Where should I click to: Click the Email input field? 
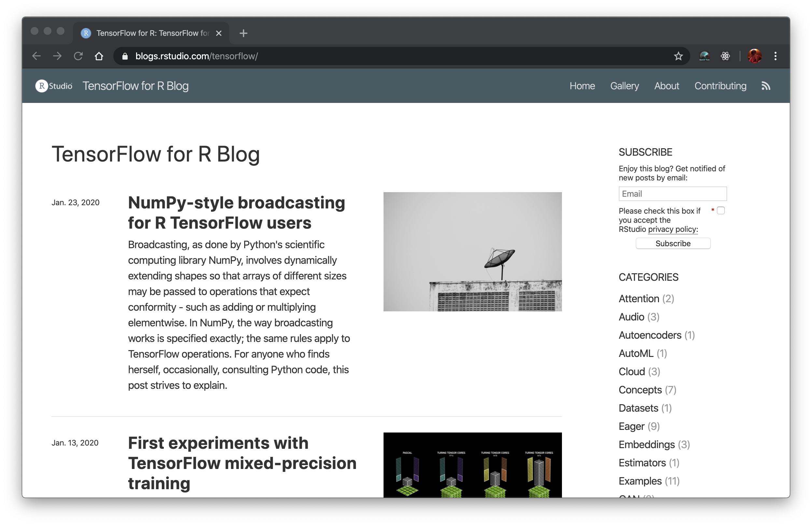point(673,194)
